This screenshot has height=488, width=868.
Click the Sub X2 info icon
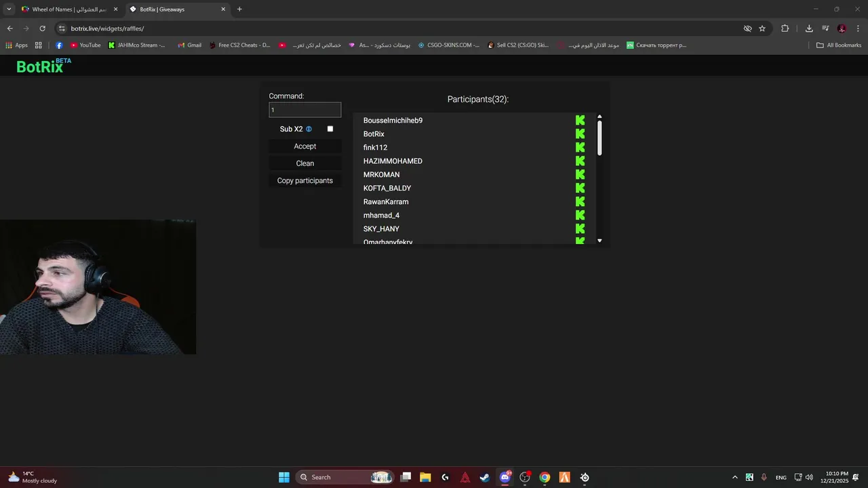tap(309, 129)
